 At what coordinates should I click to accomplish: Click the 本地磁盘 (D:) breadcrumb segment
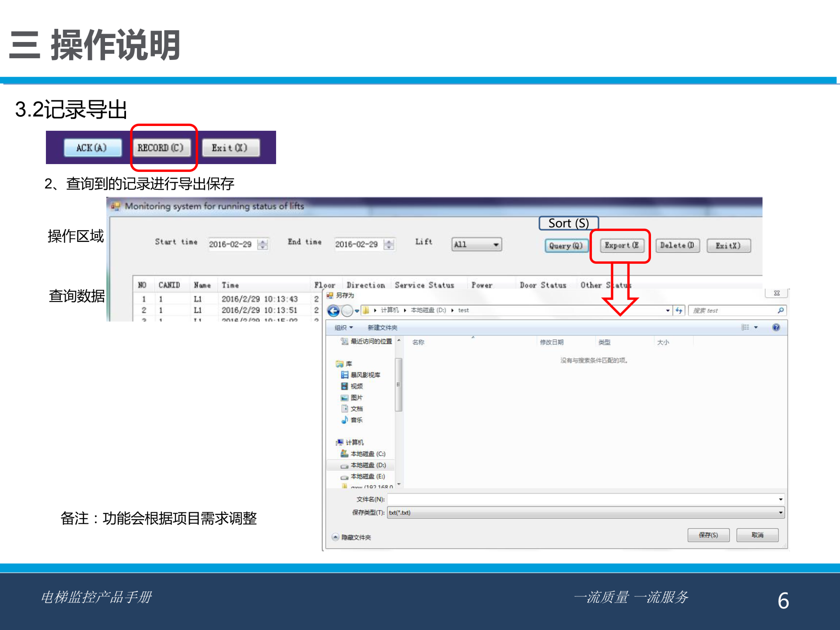click(x=428, y=310)
